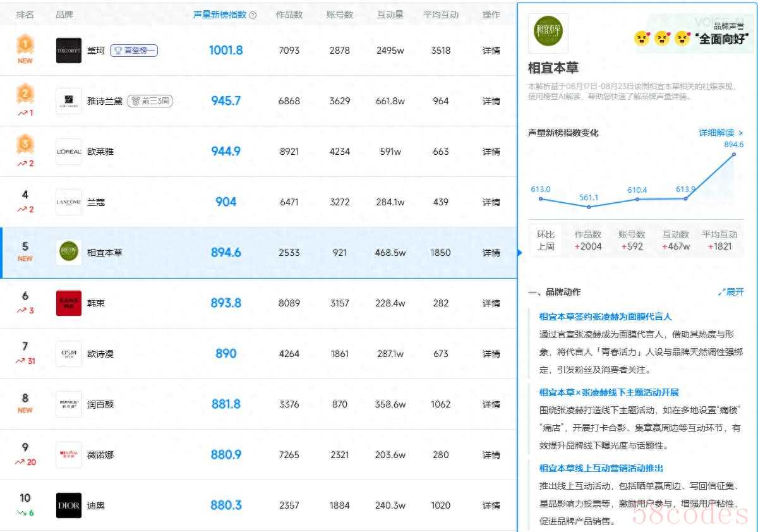This screenshot has width=758, height=532.
Task: Open 详情 for the 兰蔻 row
Action: 491,202
